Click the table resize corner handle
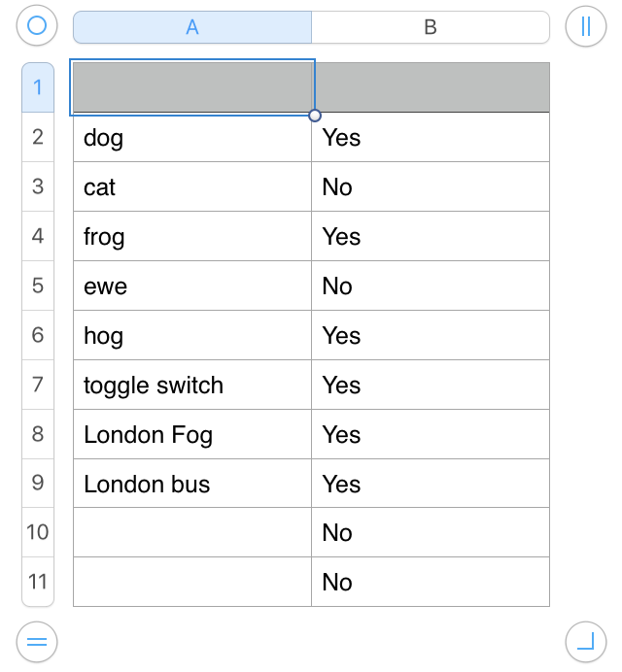Viewport: 622px width, 672px height. pos(585,641)
